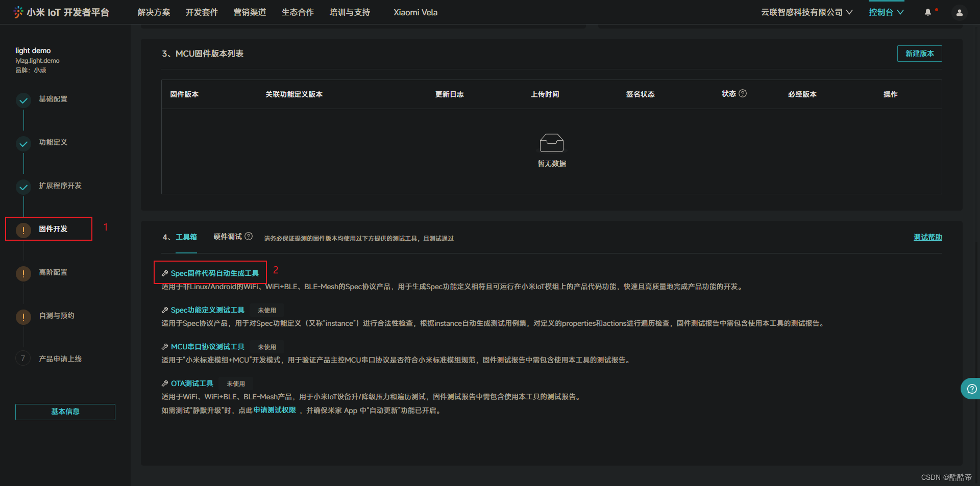Click the floating help question button

(x=971, y=389)
